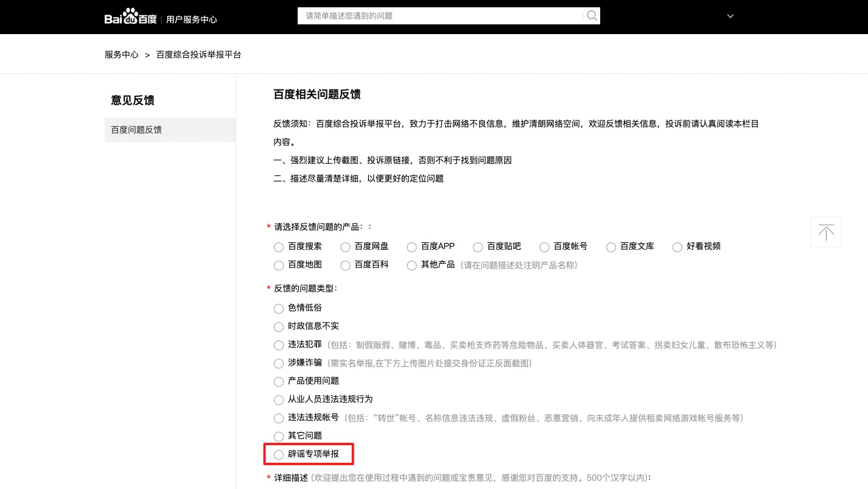Choose 违法犯罪 problem type

coord(279,345)
